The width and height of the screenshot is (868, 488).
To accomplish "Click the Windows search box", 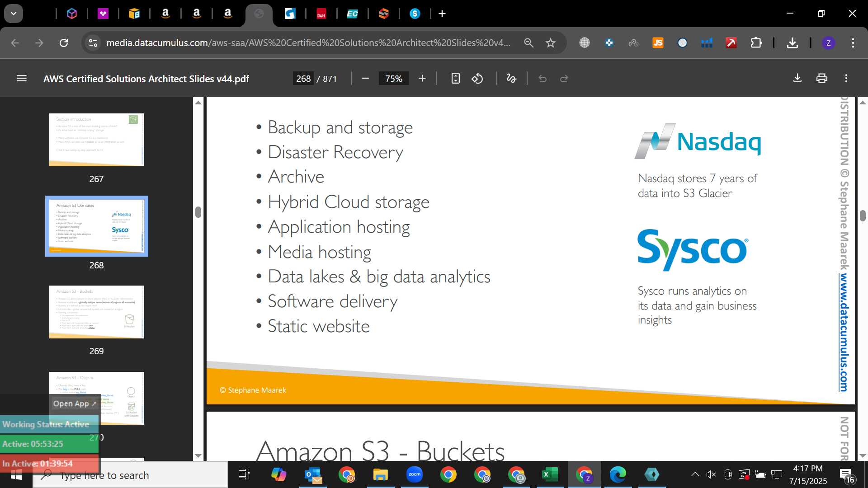I will (130, 475).
